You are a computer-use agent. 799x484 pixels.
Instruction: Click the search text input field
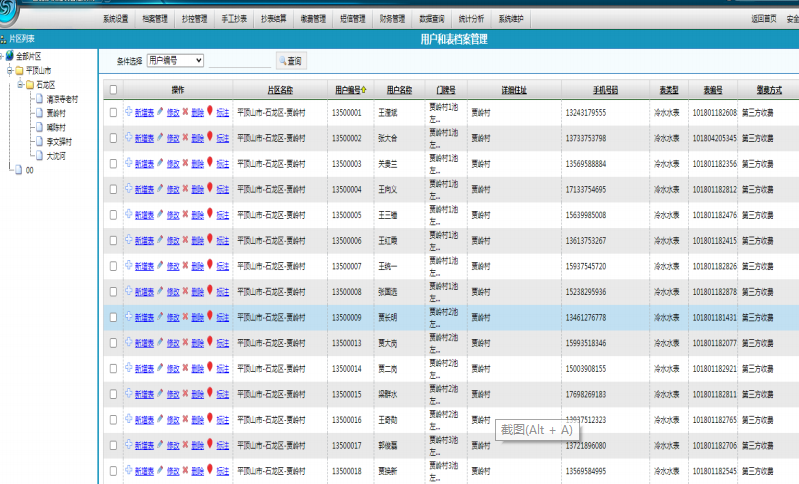pyautogui.click(x=241, y=61)
